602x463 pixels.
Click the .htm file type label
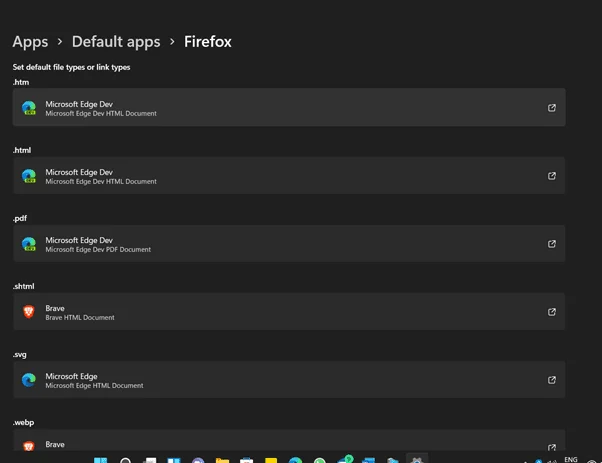pyautogui.click(x=21, y=82)
